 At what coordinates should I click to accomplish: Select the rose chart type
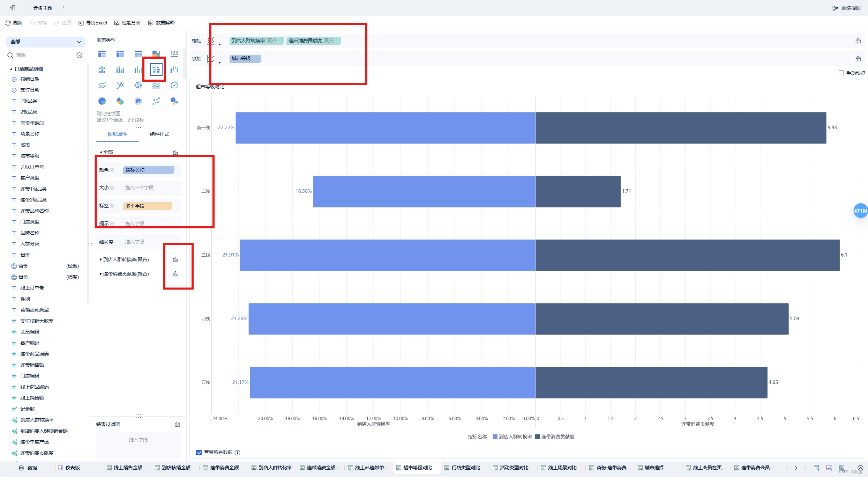[120, 101]
